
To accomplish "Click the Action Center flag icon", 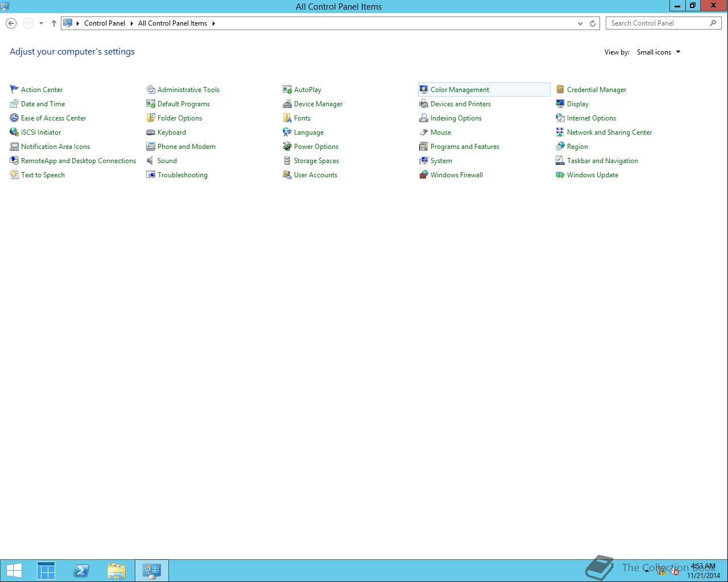I will click(14, 89).
